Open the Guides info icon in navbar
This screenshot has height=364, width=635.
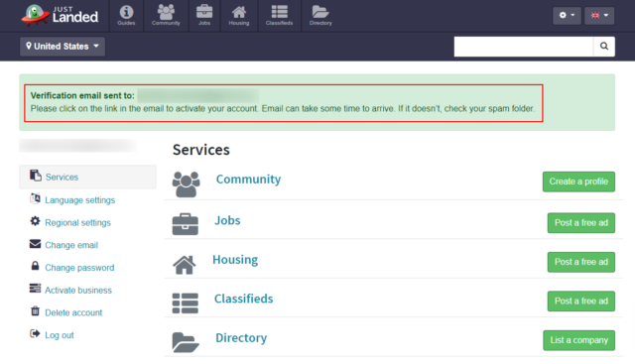pos(126,16)
